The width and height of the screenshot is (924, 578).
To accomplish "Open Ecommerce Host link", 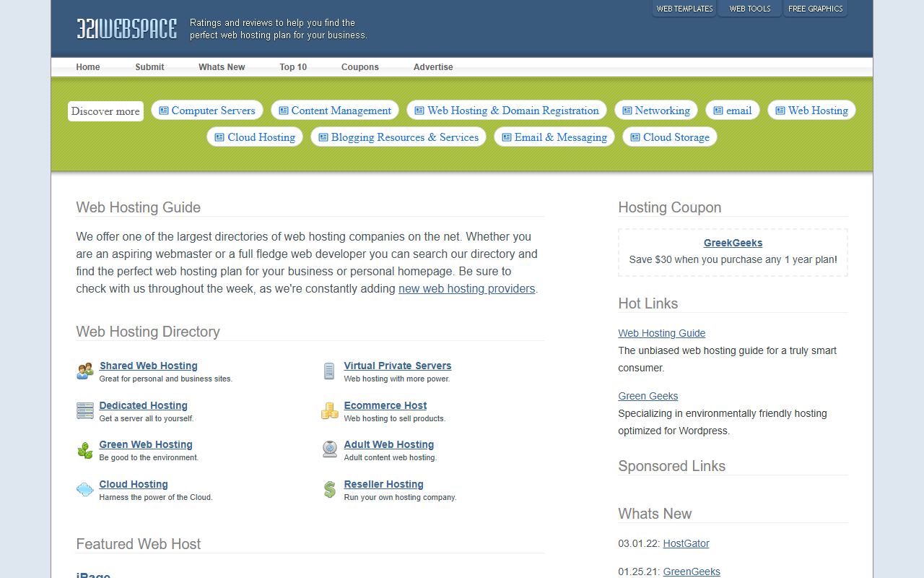I will [x=385, y=406].
